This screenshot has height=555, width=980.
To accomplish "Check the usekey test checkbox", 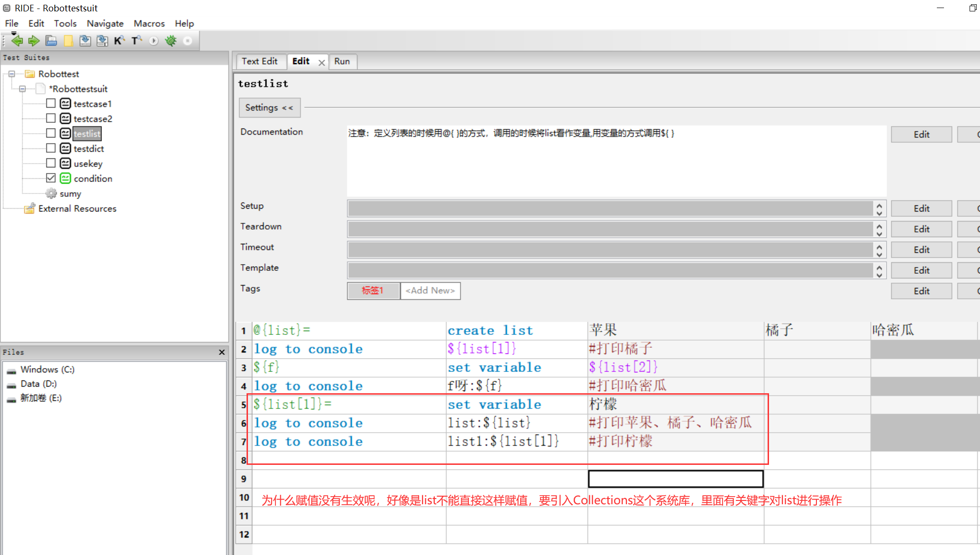I will (x=51, y=163).
